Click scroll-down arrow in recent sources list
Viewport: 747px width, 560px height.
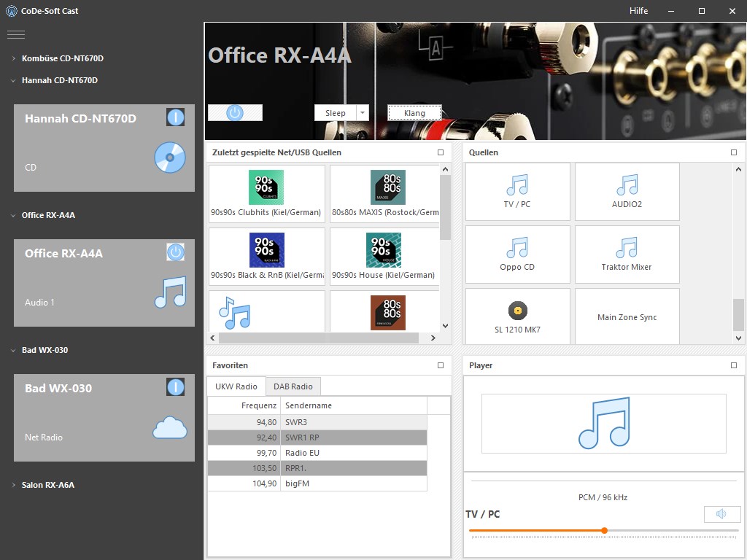(445, 326)
